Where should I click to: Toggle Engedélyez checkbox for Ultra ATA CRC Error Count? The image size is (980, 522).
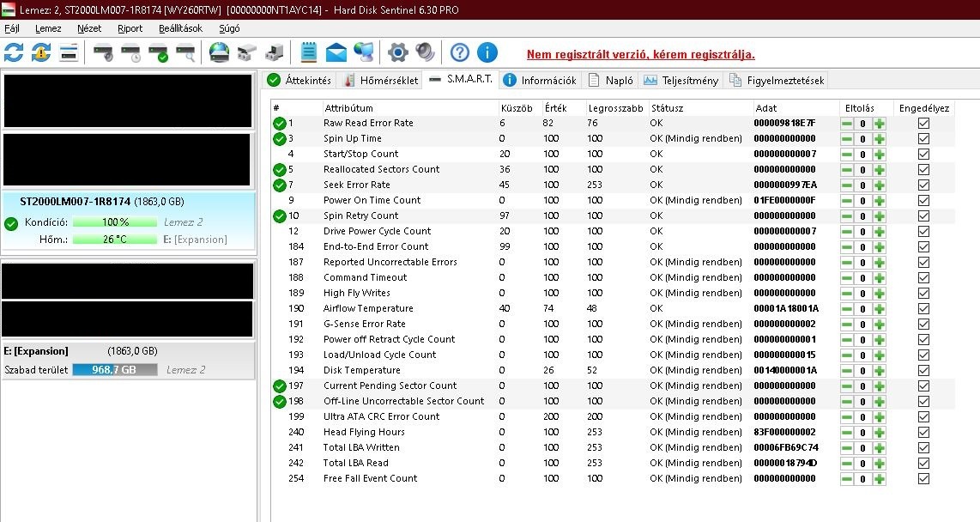[923, 416]
